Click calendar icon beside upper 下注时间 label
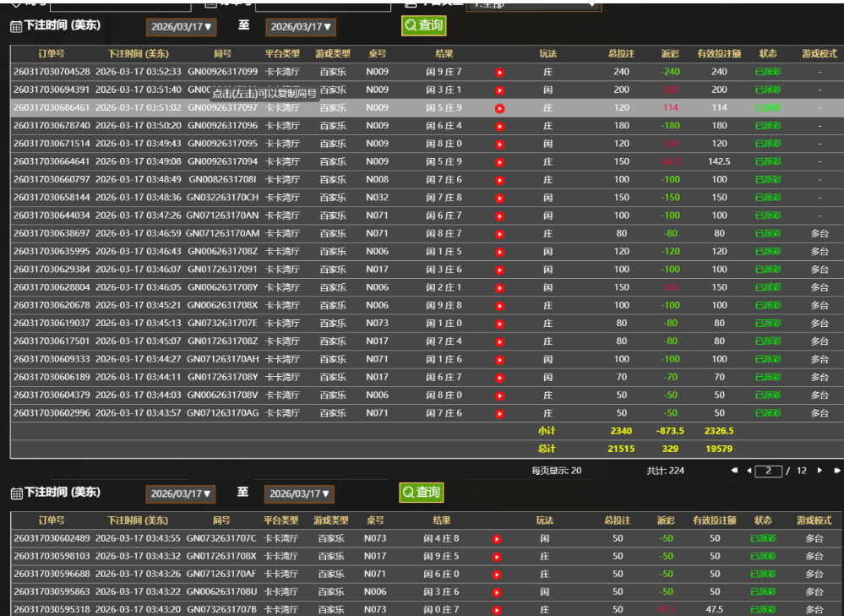 [16, 26]
